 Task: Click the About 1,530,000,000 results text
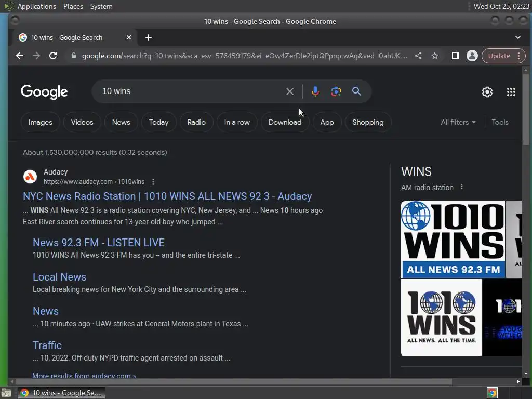(95, 152)
